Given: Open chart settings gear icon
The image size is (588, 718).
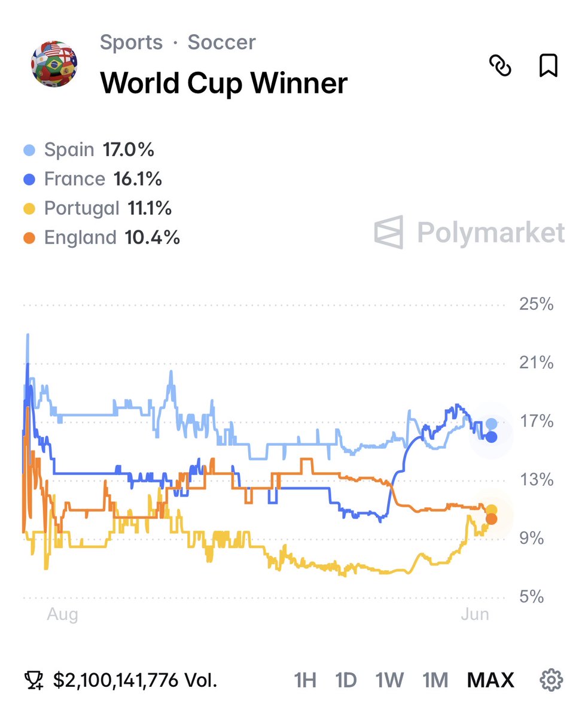Looking at the screenshot, I should pos(552,680).
